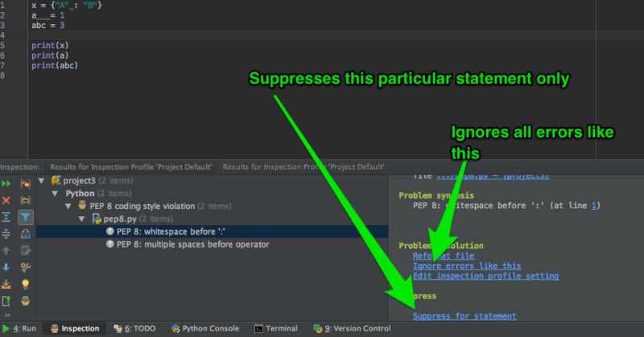The height and width of the screenshot is (337, 644).
Task: Click the inspector figure icon in toolbar
Action: click(x=26, y=301)
